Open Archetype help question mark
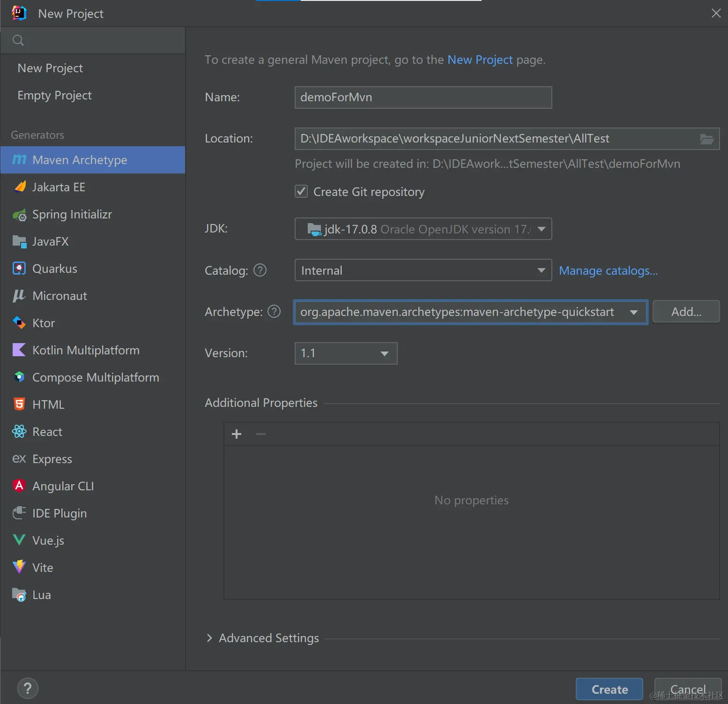This screenshot has height=704, width=728. (x=274, y=312)
